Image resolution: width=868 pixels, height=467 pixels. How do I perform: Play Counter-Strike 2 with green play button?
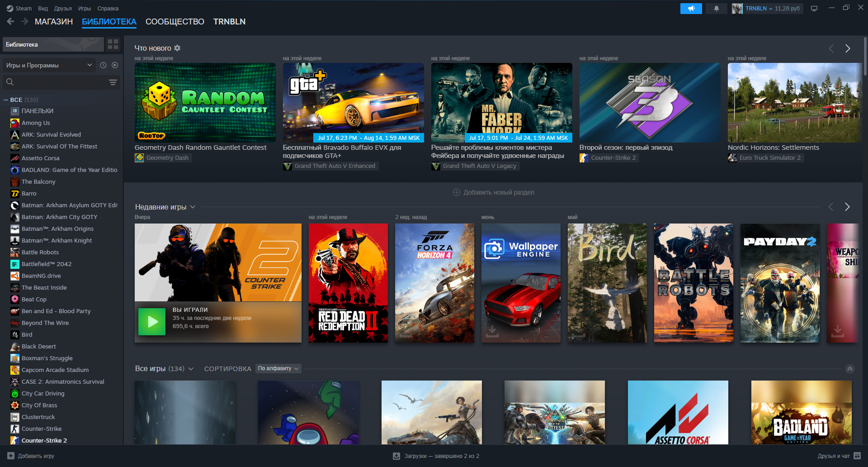tap(152, 322)
